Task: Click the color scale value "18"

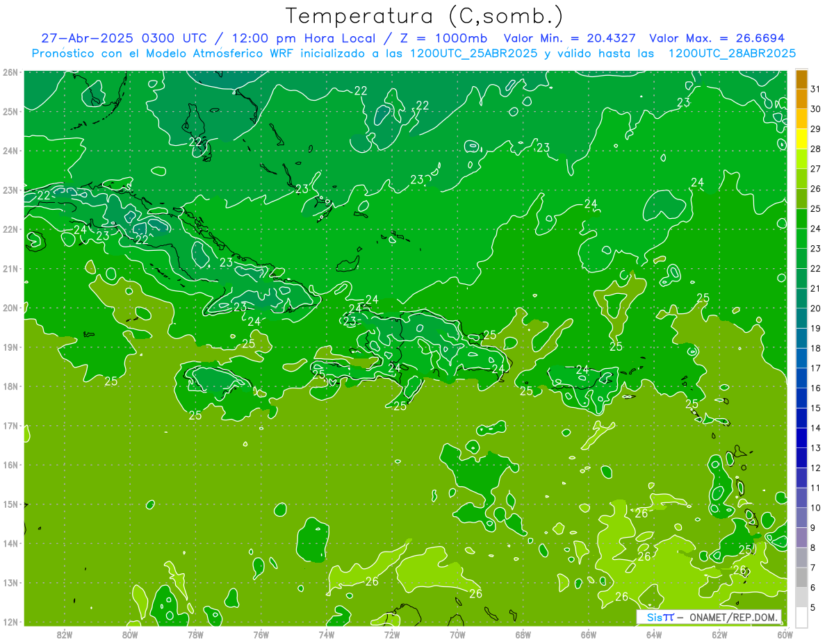Action: (x=816, y=348)
